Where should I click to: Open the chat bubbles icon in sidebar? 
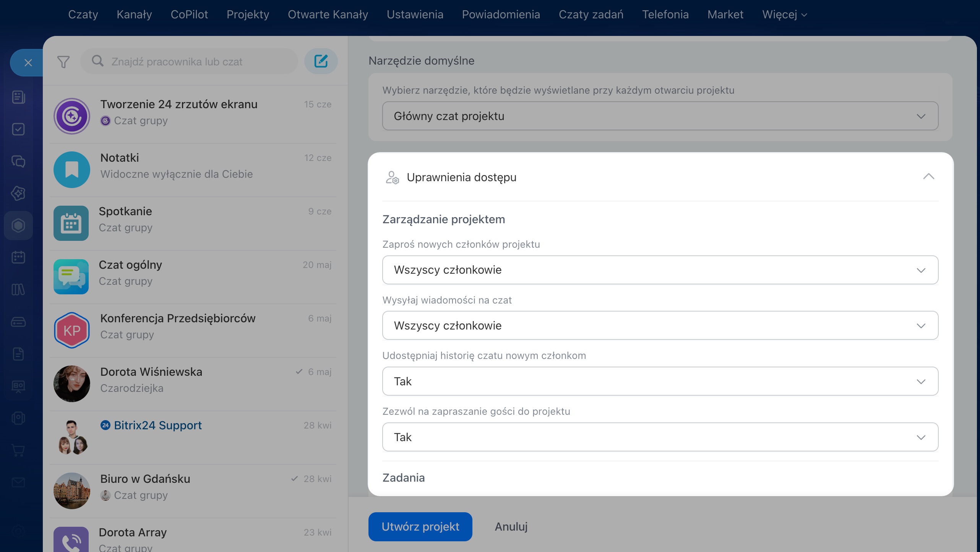pyautogui.click(x=18, y=161)
